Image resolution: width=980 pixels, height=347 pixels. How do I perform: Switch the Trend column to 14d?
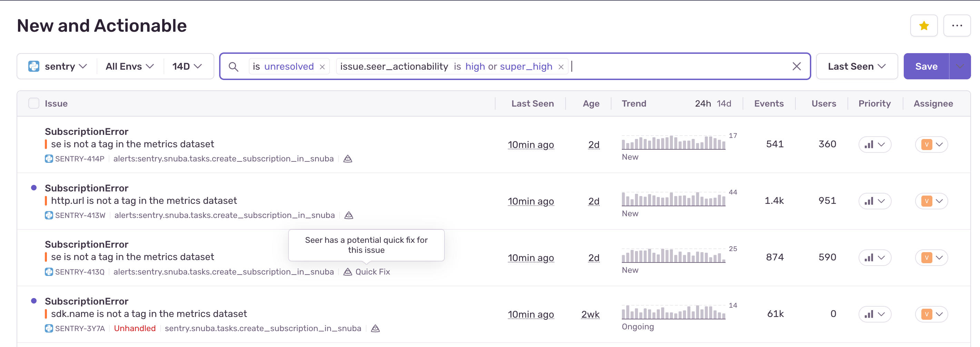(724, 103)
